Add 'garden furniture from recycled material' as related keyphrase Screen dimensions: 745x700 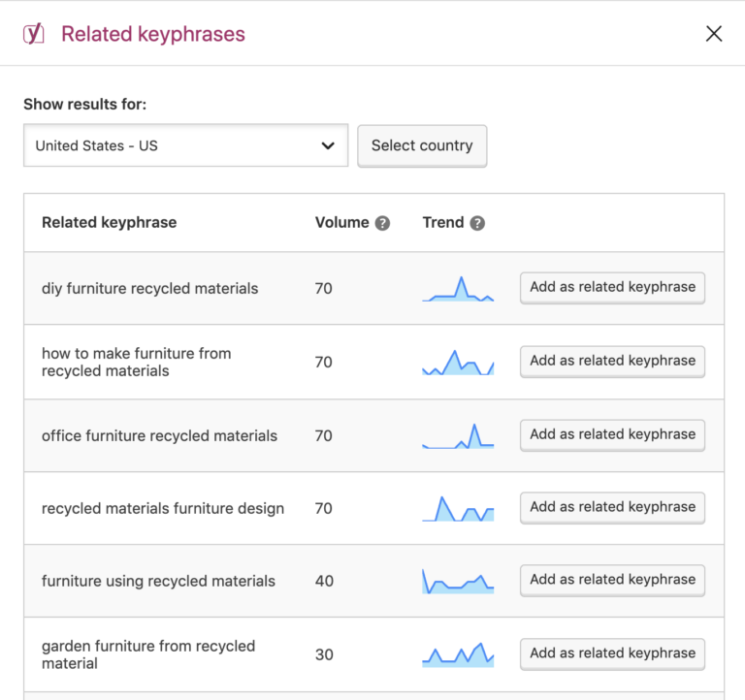click(612, 653)
